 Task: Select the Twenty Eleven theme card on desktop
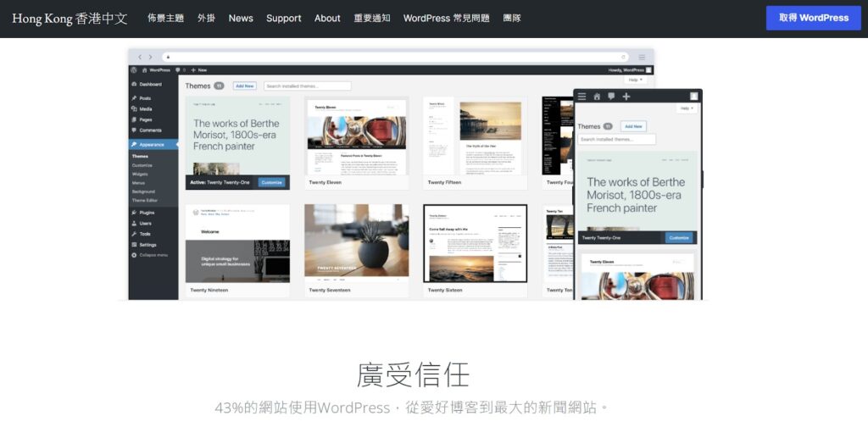pos(357,143)
